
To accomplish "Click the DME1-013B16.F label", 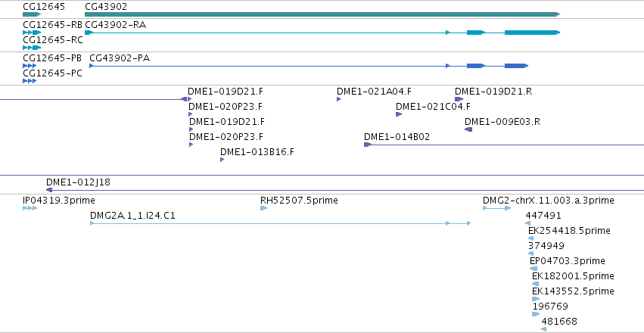I will point(257,152).
